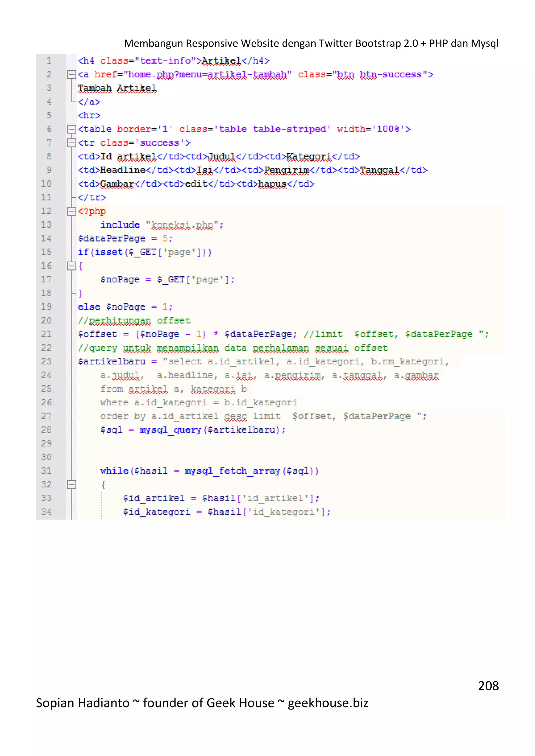The height and width of the screenshot is (756, 535).
Task: Click the geekhouse.biz footer text
Action: pos(328,703)
